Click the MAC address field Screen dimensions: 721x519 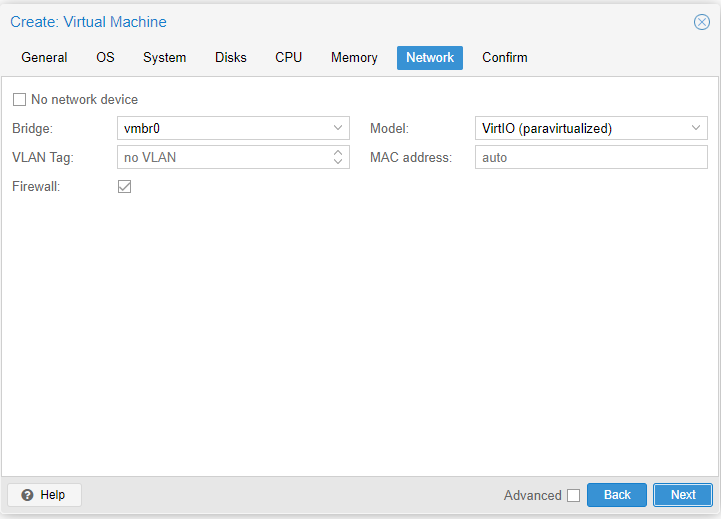pyautogui.click(x=591, y=157)
